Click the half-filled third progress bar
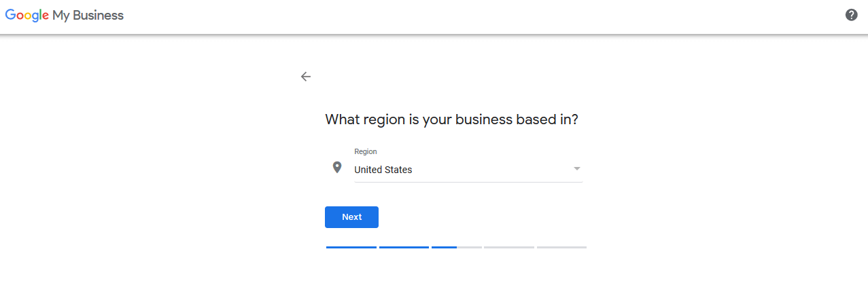The image size is (868, 300). [x=456, y=247]
